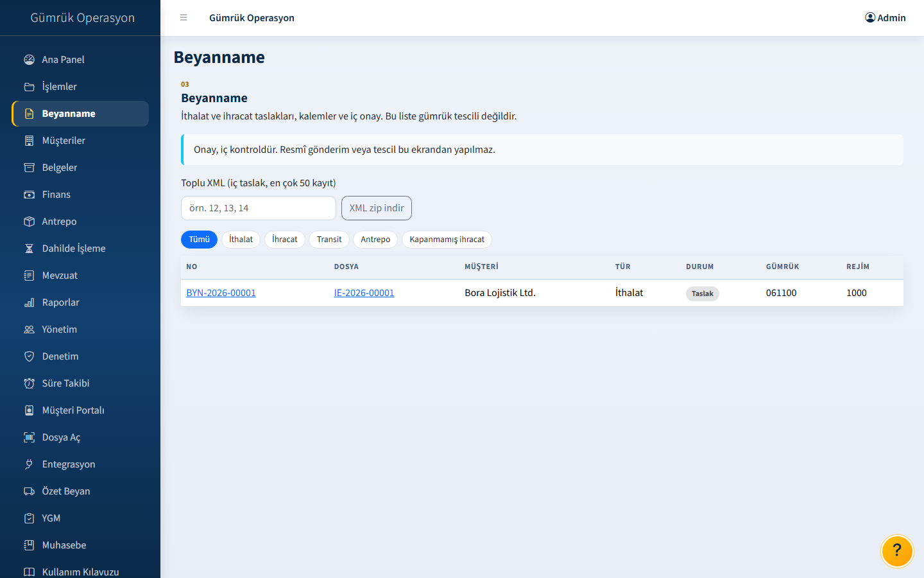Click the Denetim shield icon
The image size is (924, 578).
(x=29, y=356)
